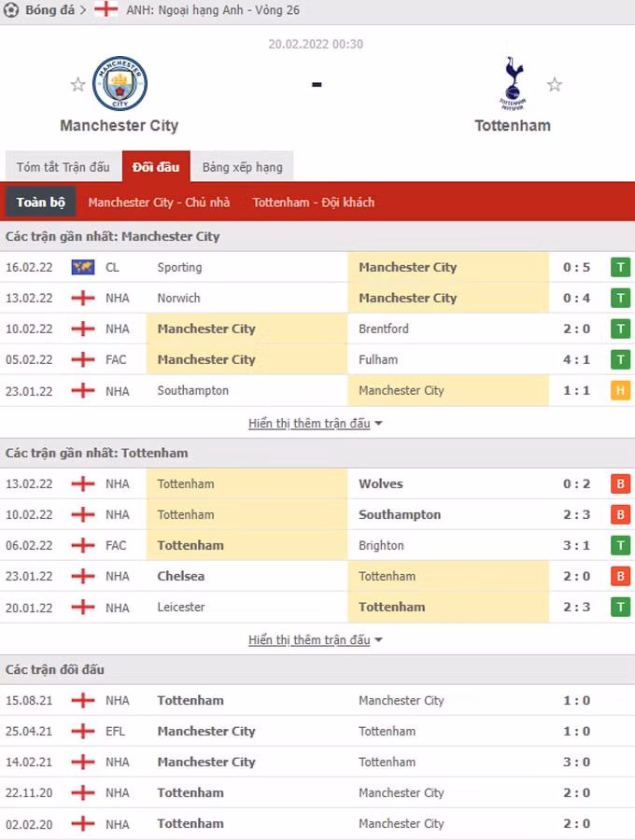Click the 3:0 score on 14.02.21 row
The height and width of the screenshot is (840, 635).
click(576, 762)
